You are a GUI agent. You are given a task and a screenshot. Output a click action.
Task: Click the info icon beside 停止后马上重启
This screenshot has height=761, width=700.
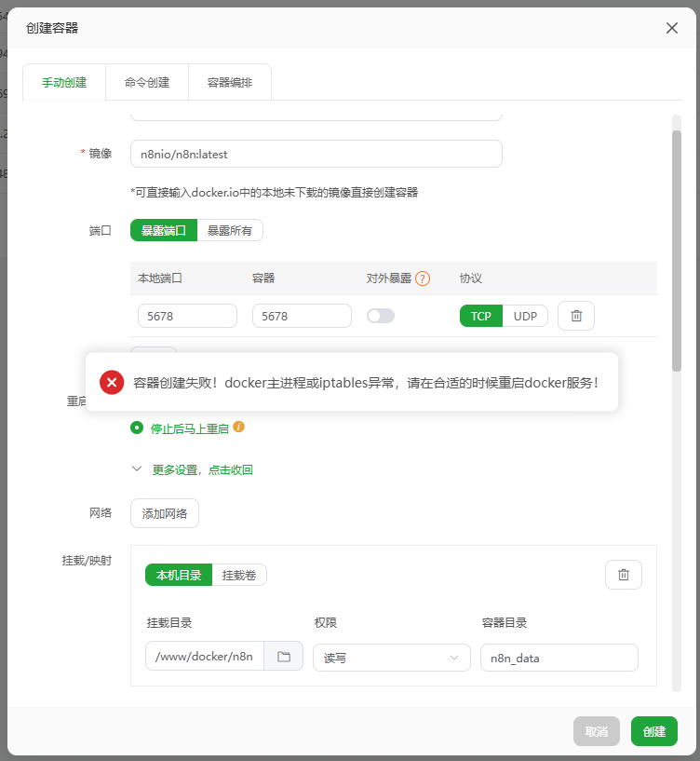coord(238,428)
